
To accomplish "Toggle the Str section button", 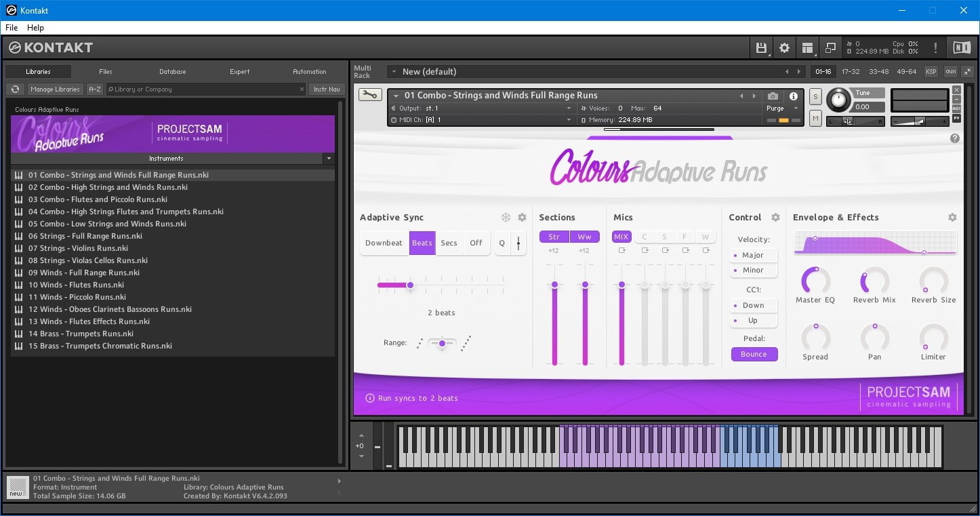I will coord(554,237).
